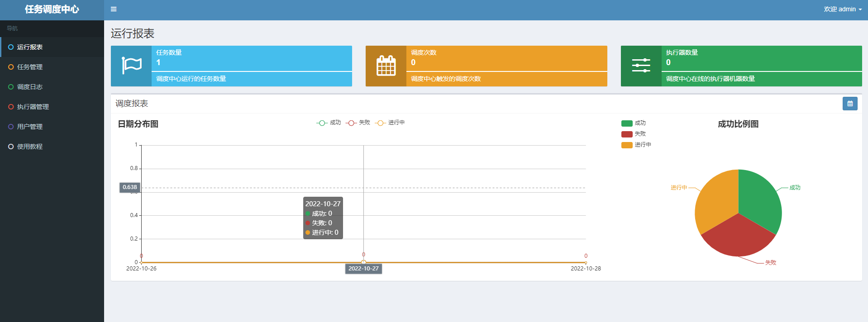The image size is (868, 322).
Task: Click the sliders icon on executor count card
Action: coord(641,66)
